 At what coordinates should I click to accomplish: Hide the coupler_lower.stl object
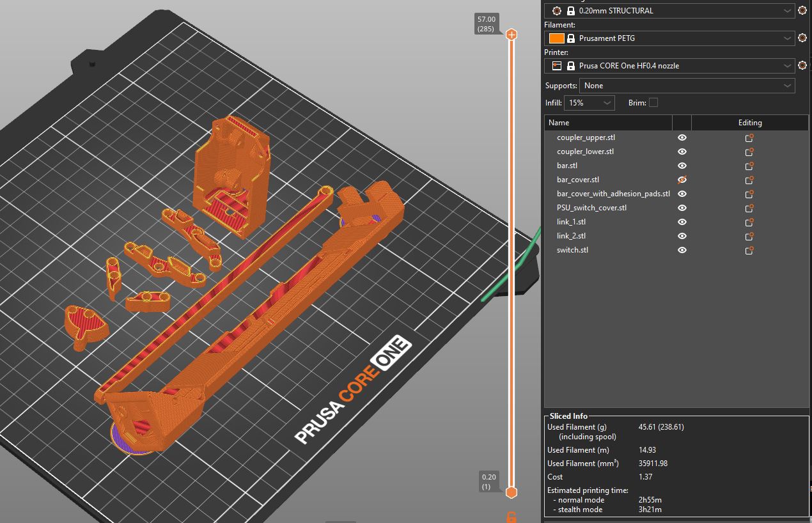[x=682, y=152]
